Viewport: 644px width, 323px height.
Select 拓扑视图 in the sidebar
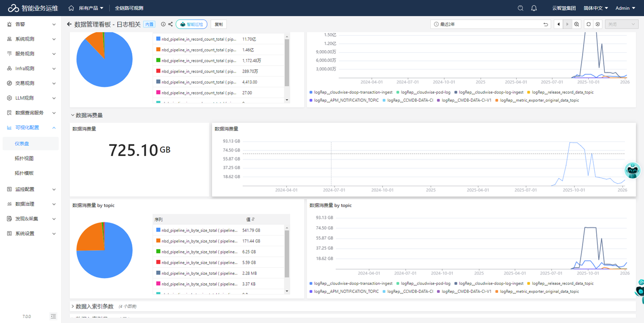(24, 158)
